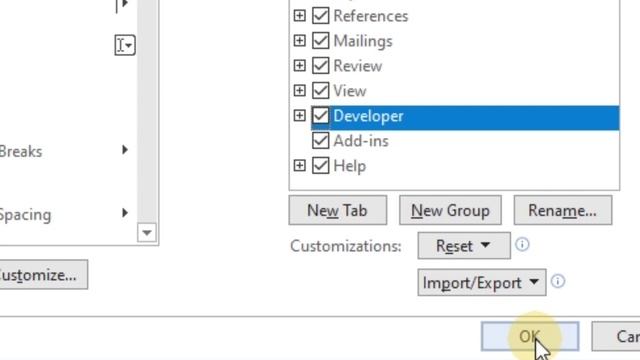Click the New Group button
The width and height of the screenshot is (640, 360).
point(450,210)
